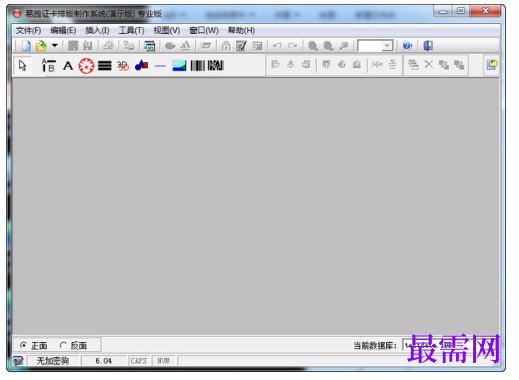Viewport: 519px width, 380px height.
Task: Click the 无加密狗 status bar text
Action: point(53,361)
